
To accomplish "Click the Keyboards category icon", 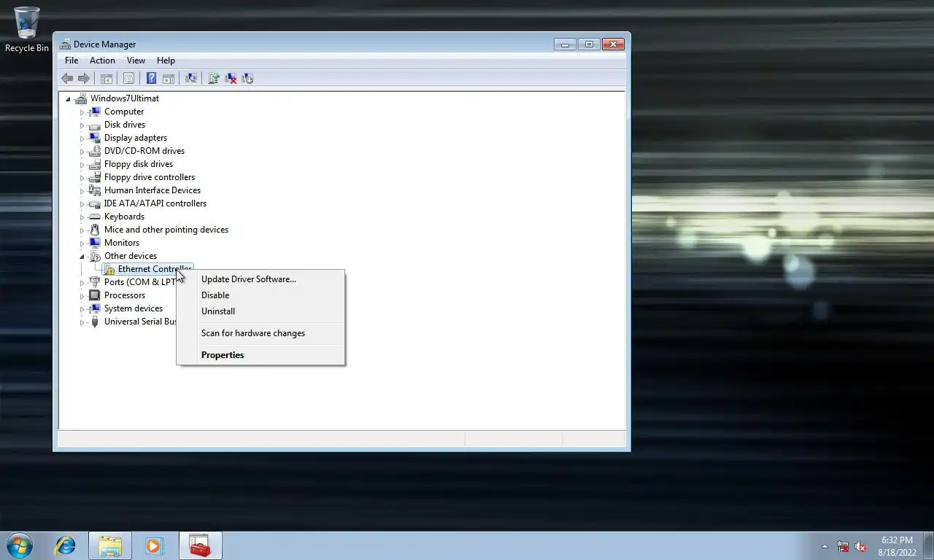I will 94,217.
